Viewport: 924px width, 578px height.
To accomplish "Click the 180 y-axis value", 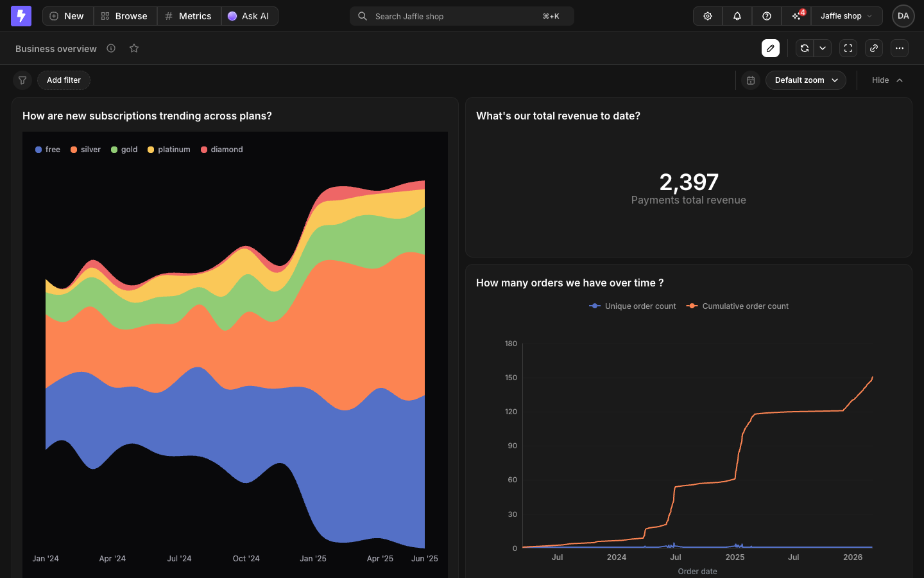I will tap(511, 344).
